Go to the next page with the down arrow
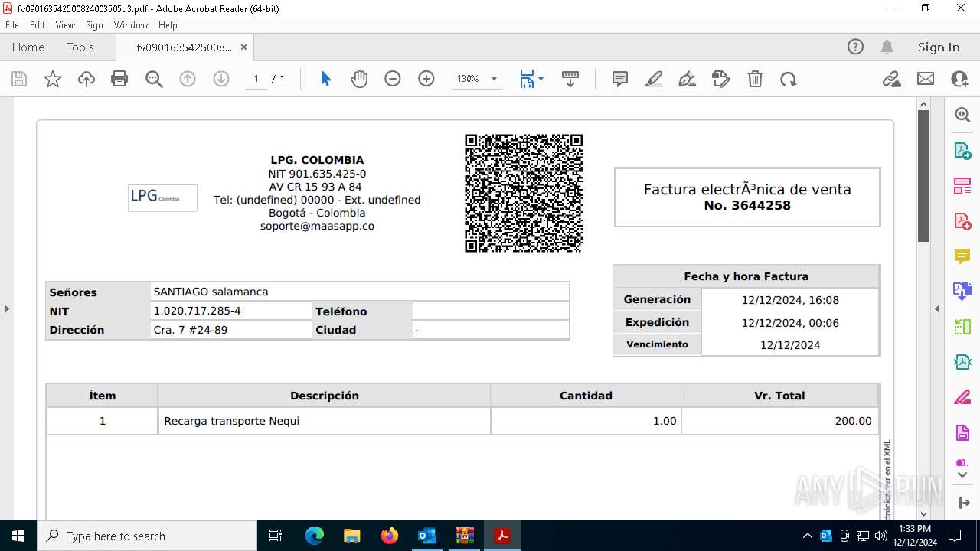 tap(221, 79)
